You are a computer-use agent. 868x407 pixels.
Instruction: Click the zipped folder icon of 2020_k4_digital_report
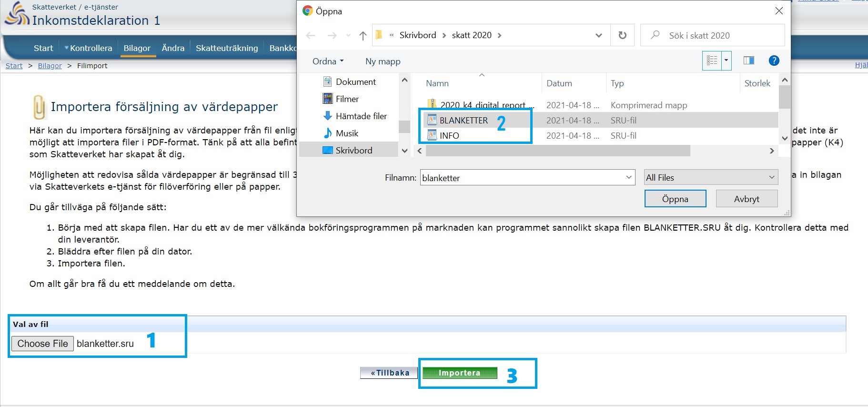[x=432, y=103]
